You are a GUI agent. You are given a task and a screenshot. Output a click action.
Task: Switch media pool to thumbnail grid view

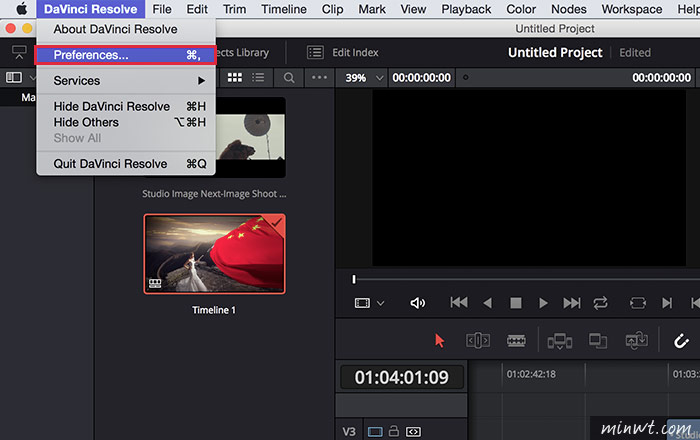(235, 78)
